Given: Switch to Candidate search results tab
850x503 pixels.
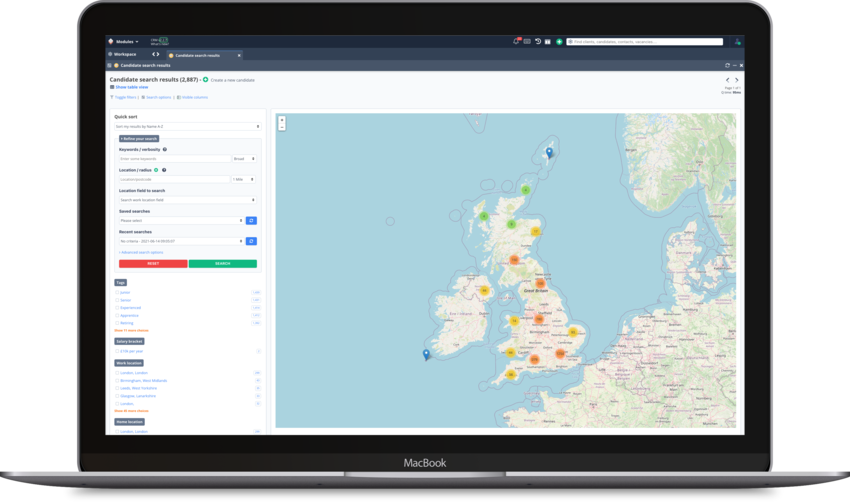Looking at the screenshot, I should 198,55.
